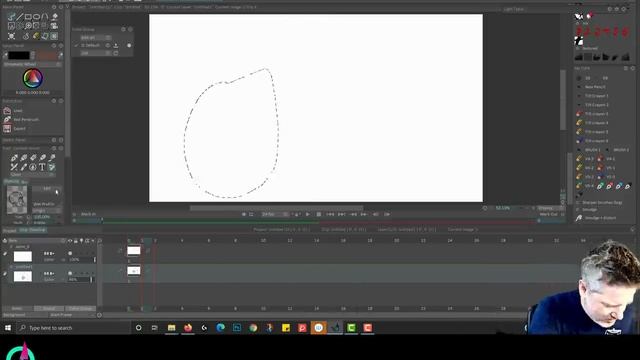Select the rectangle shape tool
The height and width of the screenshot is (360, 640).
pos(28,17)
